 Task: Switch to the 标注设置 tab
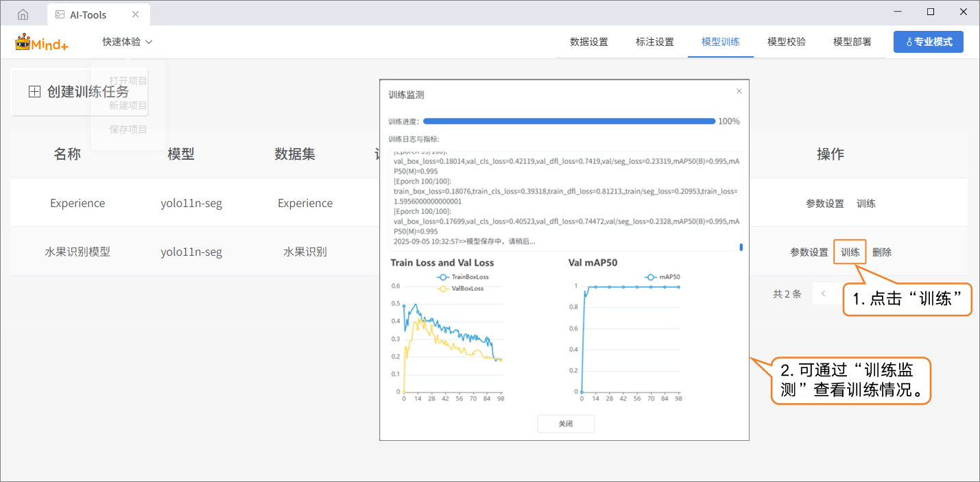[x=654, y=42]
